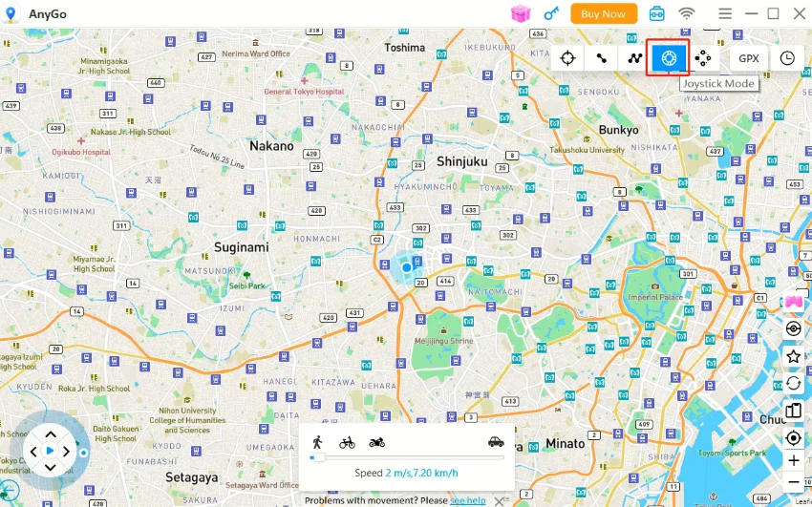Screen dimensions: 812x507
Task: Import a GPX file
Action: [x=749, y=58]
